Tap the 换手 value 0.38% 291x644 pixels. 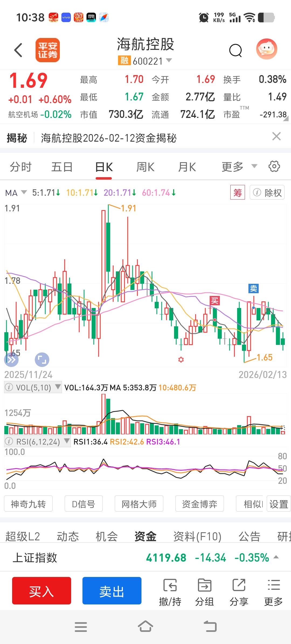pyautogui.click(x=272, y=79)
